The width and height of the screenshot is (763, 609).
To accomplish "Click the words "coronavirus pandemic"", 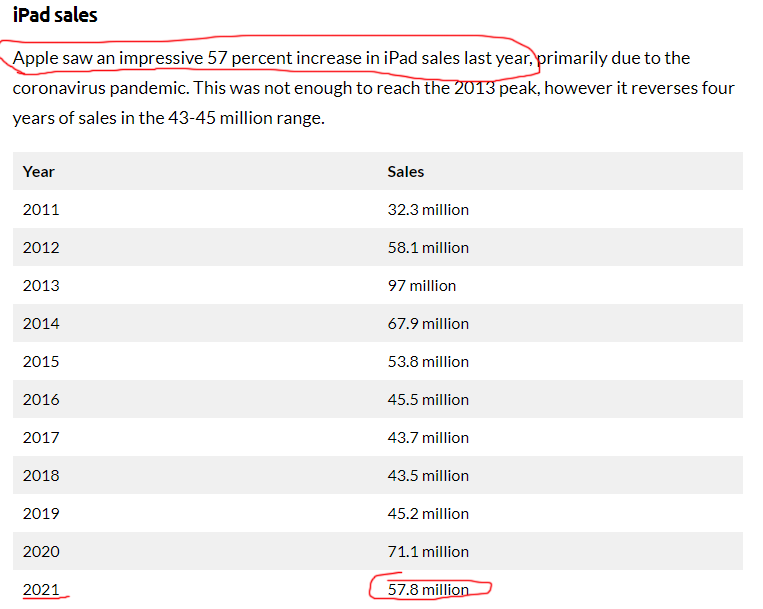I will click(100, 88).
